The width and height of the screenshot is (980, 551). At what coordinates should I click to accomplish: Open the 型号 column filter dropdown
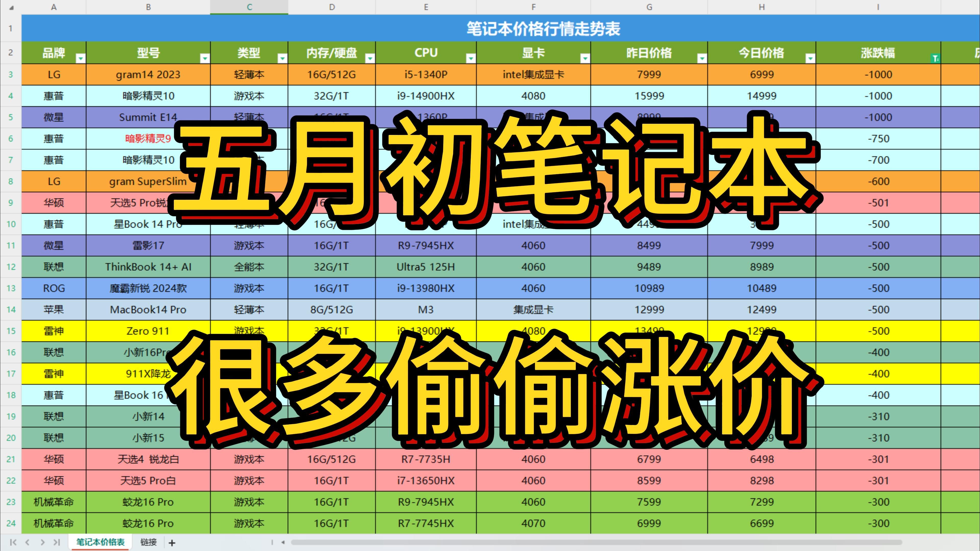click(205, 58)
